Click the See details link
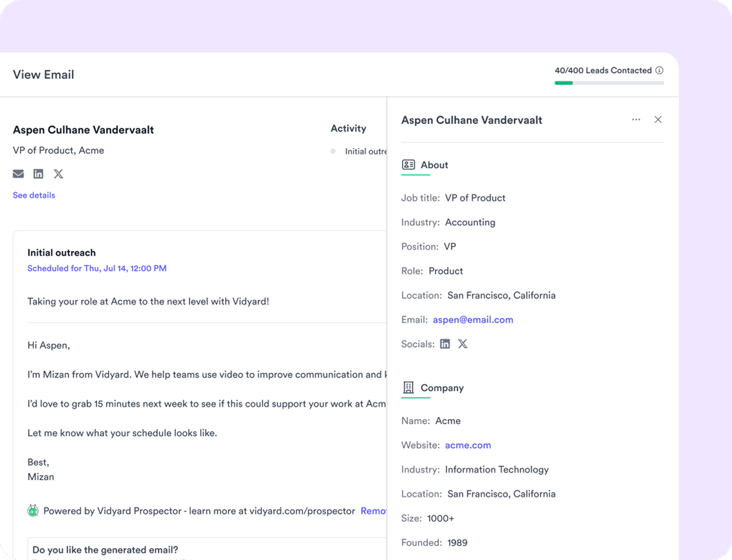Screen dimensions: 732x560 (x=34, y=195)
